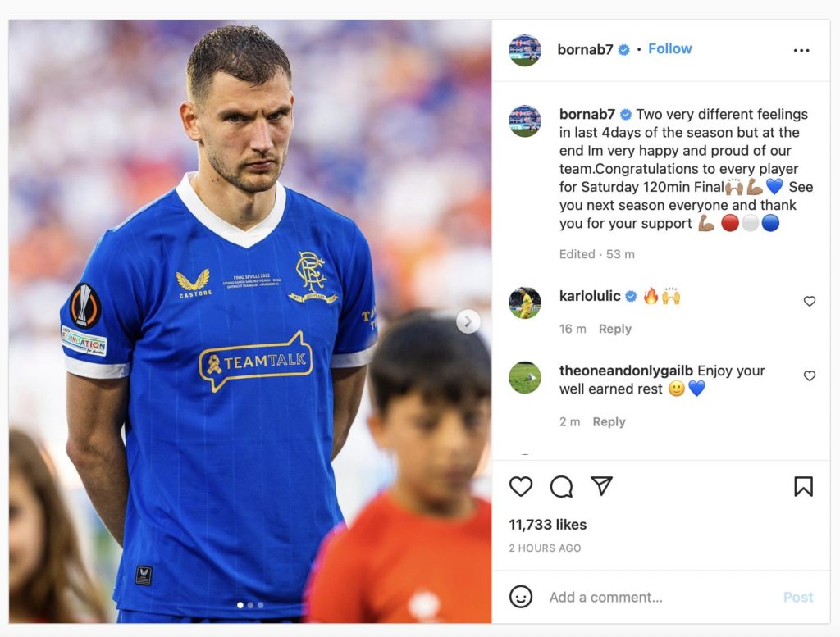The height and width of the screenshot is (637, 840).
Task: View the 11,733 likes list
Action: click(x=547, y=525)
